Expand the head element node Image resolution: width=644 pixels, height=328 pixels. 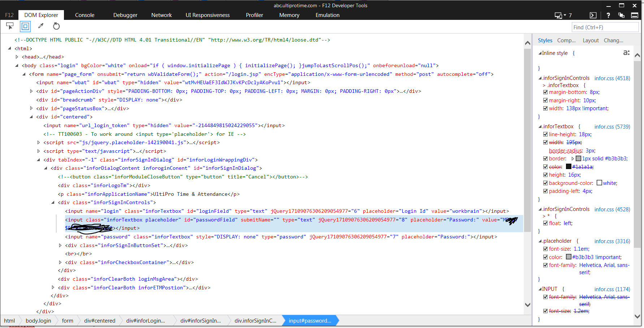coord(17,57)
